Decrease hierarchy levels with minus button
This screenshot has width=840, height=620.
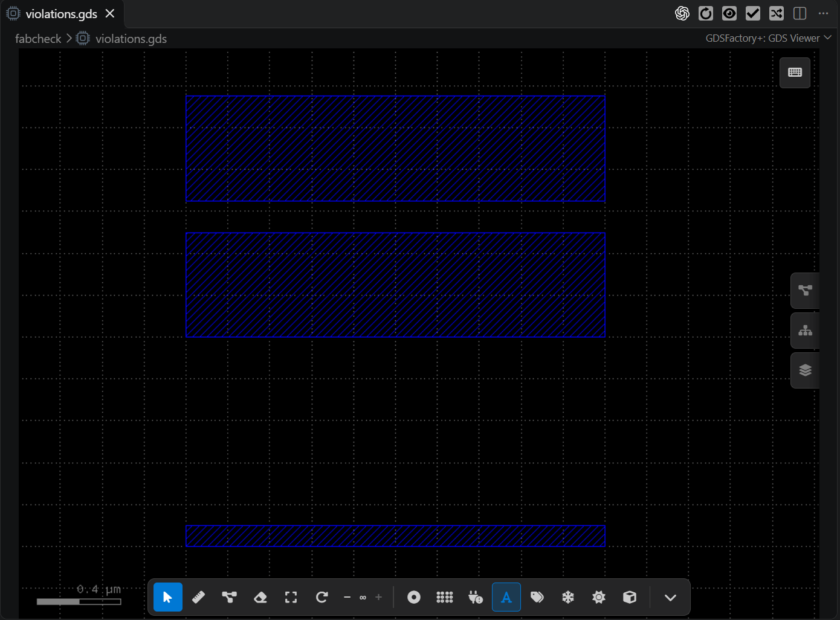(347, 597)
